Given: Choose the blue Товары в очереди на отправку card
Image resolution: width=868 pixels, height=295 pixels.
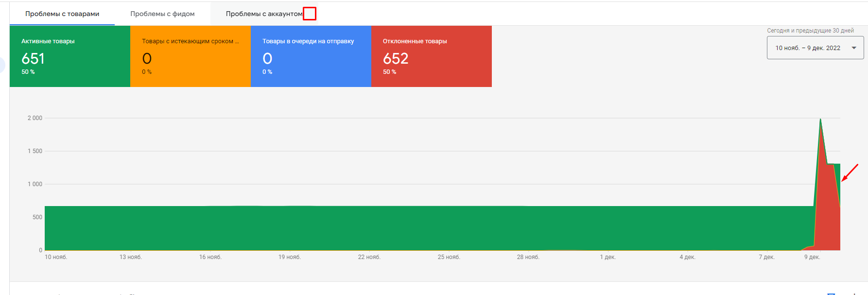Looking at the screenshot, I should (x=311, y=56).
